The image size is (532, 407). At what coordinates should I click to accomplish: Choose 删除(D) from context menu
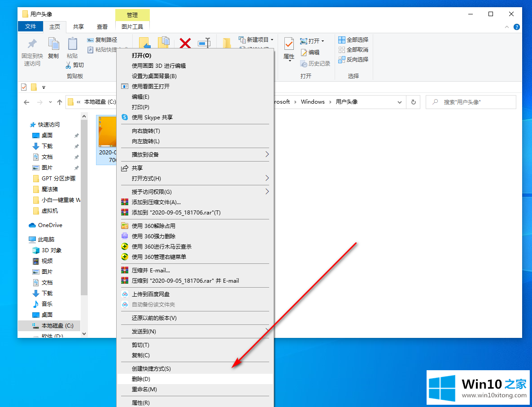(x=195, y=379)
